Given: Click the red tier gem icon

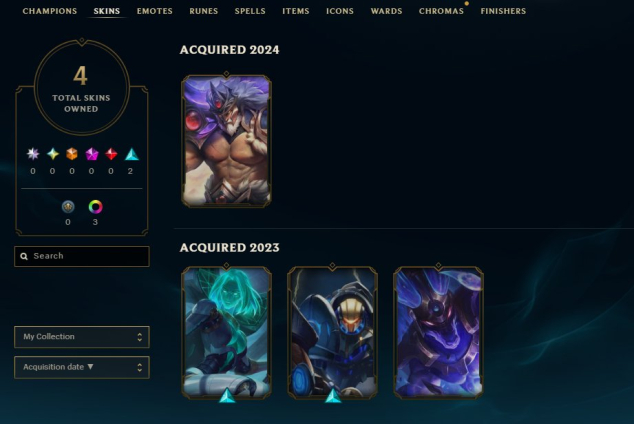Looking at the screenshot, I should (111, 154).
